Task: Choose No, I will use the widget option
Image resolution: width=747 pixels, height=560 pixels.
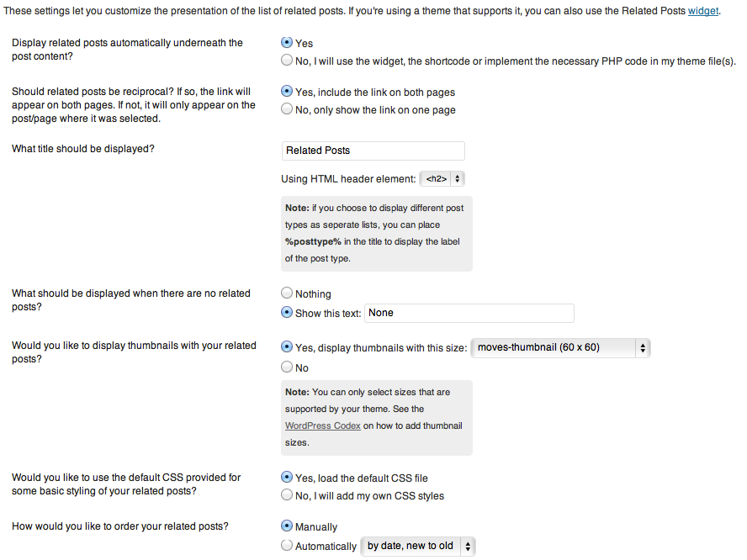Action: (x=288, y=61)
